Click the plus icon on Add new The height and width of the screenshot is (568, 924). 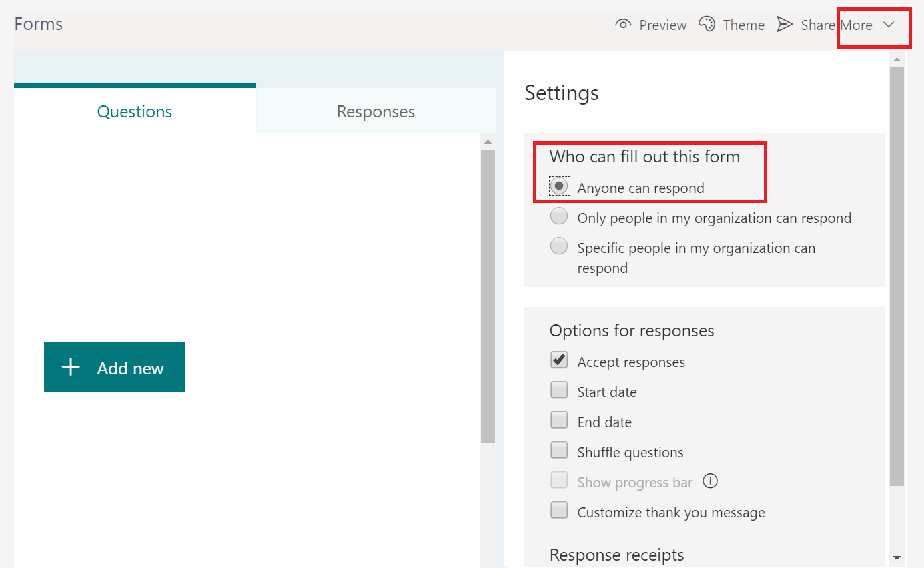click(70, 367)
